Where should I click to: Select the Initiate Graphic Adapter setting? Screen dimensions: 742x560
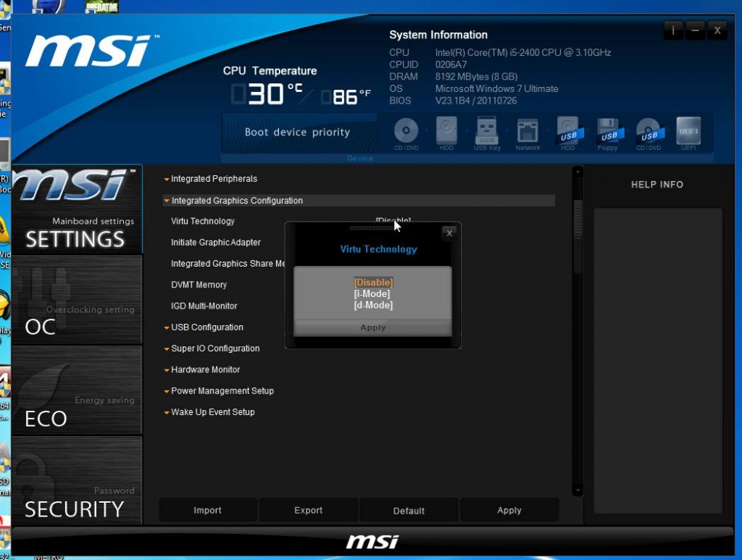(x=216, y=243)
